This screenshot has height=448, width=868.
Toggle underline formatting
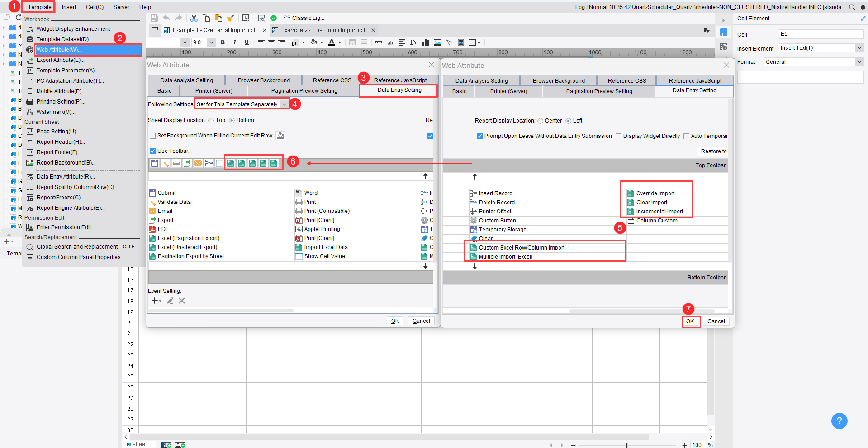(247, 42)
